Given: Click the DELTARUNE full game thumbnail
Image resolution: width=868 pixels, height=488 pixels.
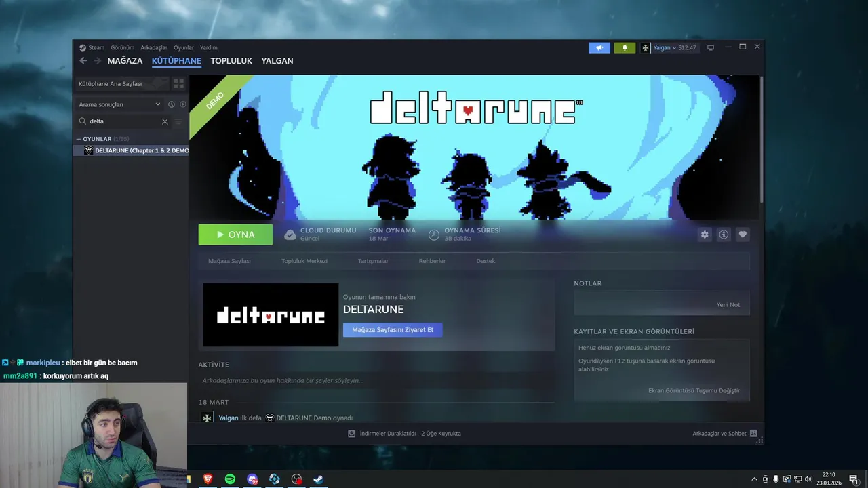Looking at the screenshot, I should click(271, 315).
